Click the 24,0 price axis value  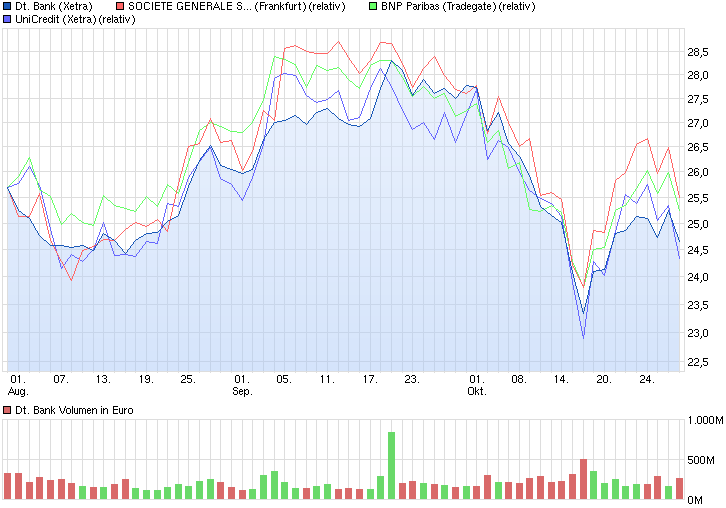[698, 277]
